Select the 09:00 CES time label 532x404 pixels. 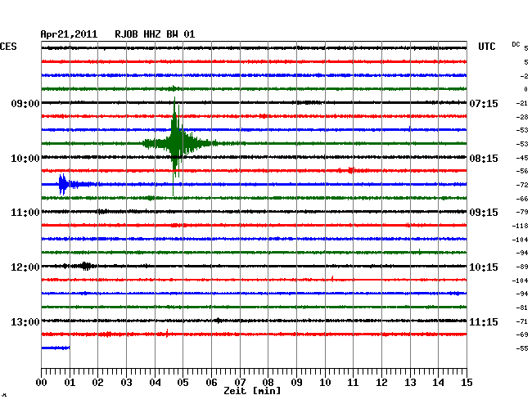(25, 103)
